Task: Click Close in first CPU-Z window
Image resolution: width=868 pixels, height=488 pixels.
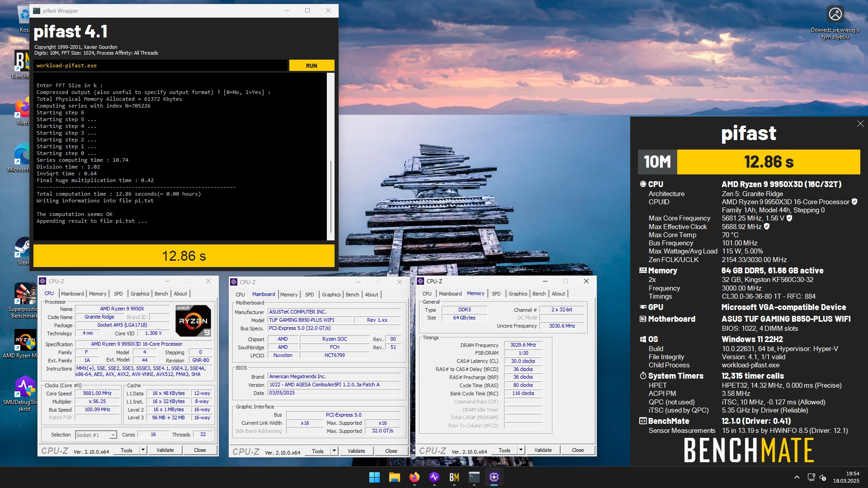Action: pos(200,450)
